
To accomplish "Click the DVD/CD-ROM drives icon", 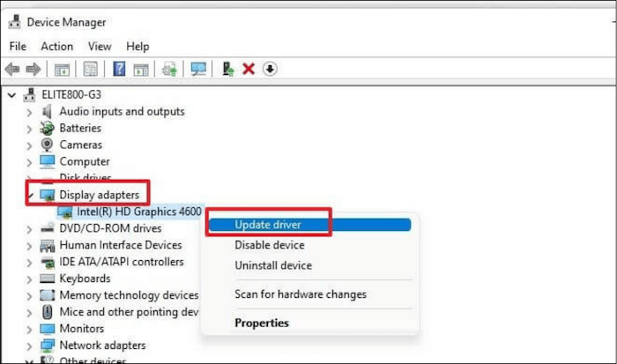I will coord(48,228).
